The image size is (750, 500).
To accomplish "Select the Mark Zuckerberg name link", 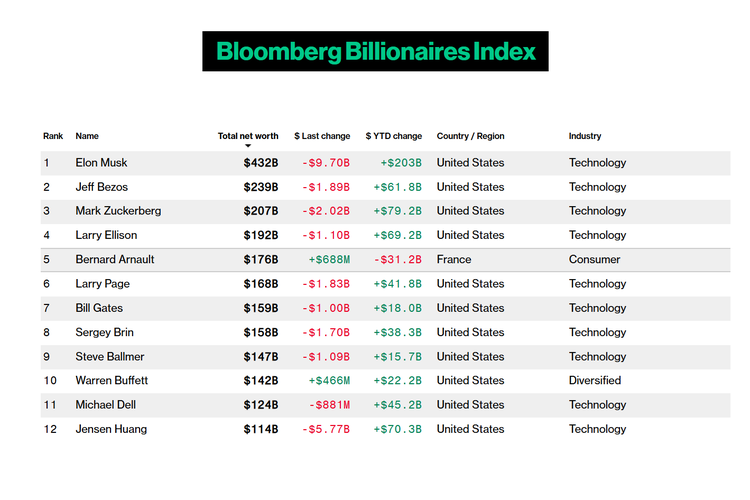I will tap(118, 211).
